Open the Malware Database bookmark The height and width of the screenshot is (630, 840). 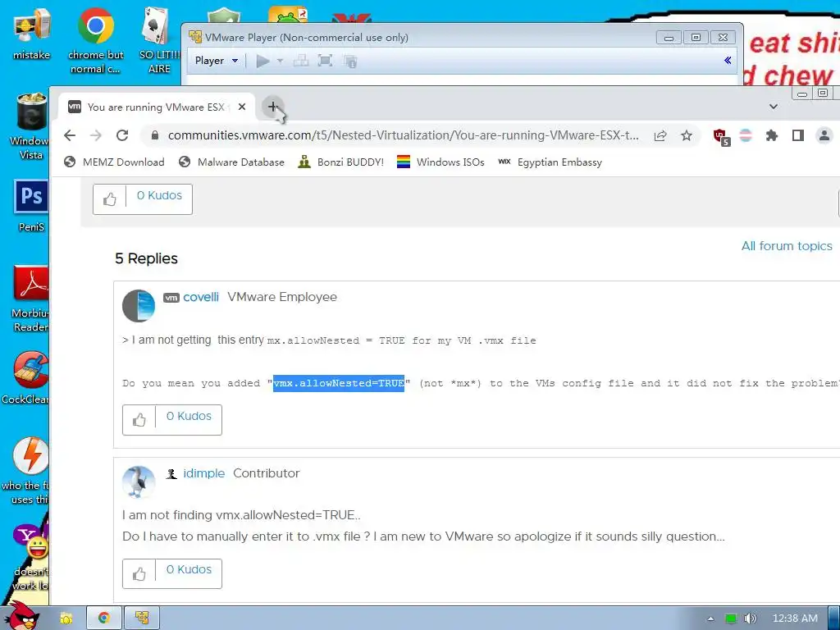coord(231,162)
